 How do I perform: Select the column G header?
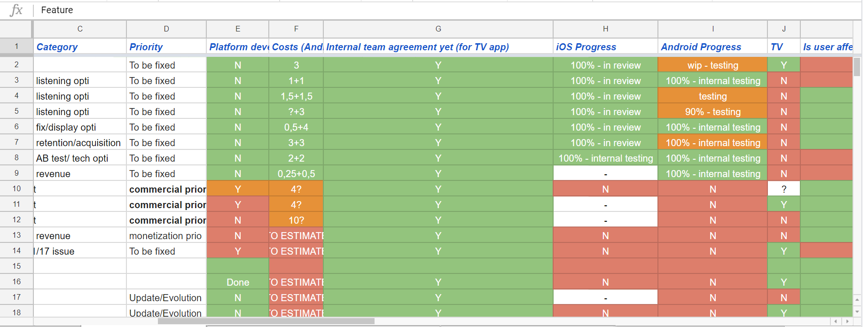tap(438, 29)
